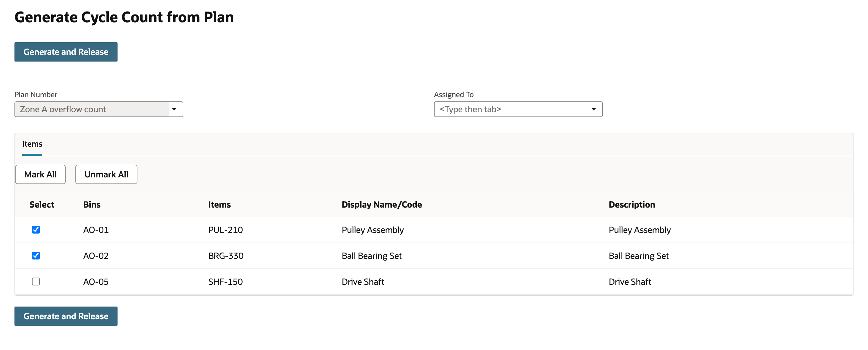
Task: Click the PUL-210 item cell
Action: tap(225, 230)
